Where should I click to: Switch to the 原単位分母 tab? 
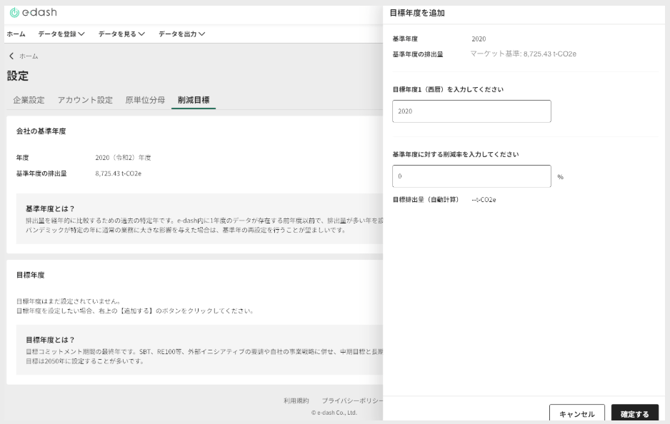[145, 100]
